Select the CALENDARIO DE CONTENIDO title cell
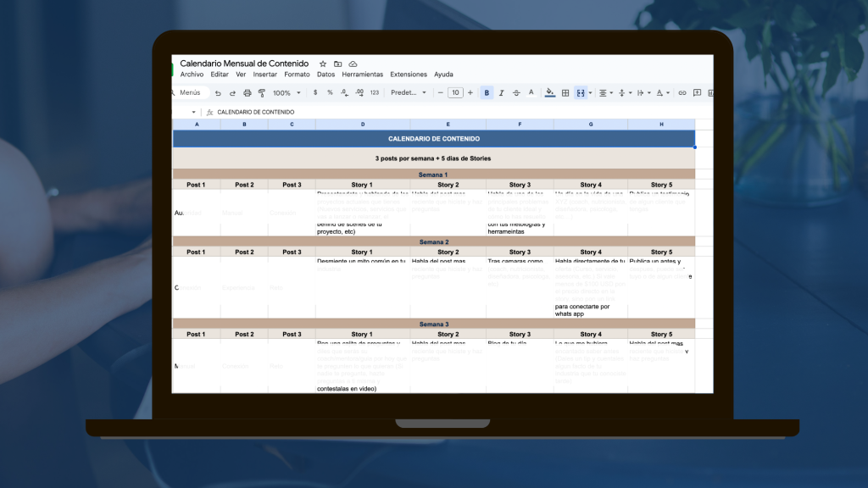 click(x=434, y=139)
